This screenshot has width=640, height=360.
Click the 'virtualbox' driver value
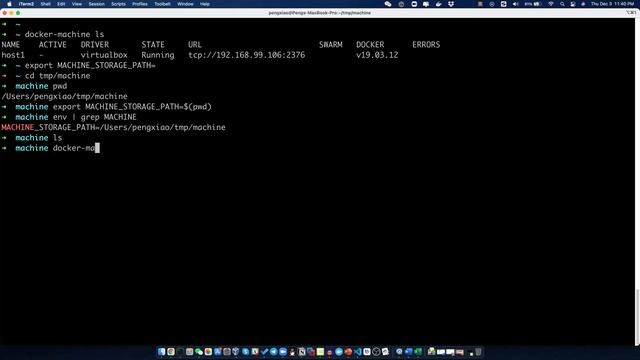click(104, 55)
